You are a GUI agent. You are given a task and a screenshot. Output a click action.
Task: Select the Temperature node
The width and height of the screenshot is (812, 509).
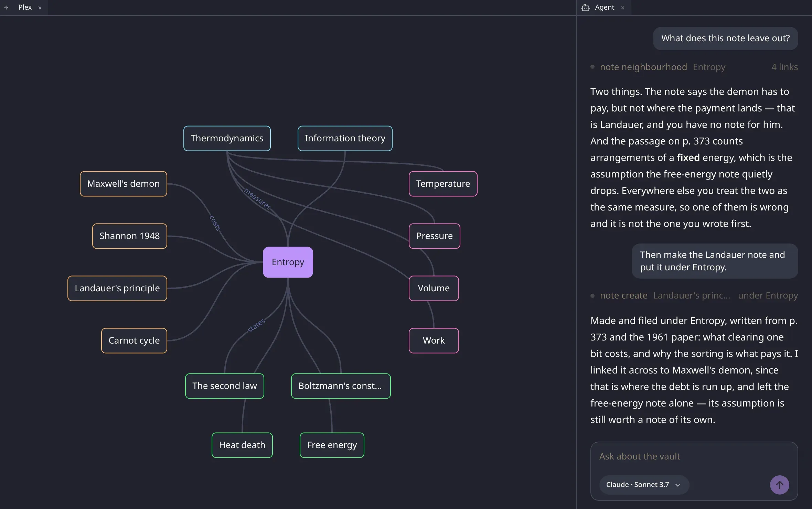pos(443,184)
